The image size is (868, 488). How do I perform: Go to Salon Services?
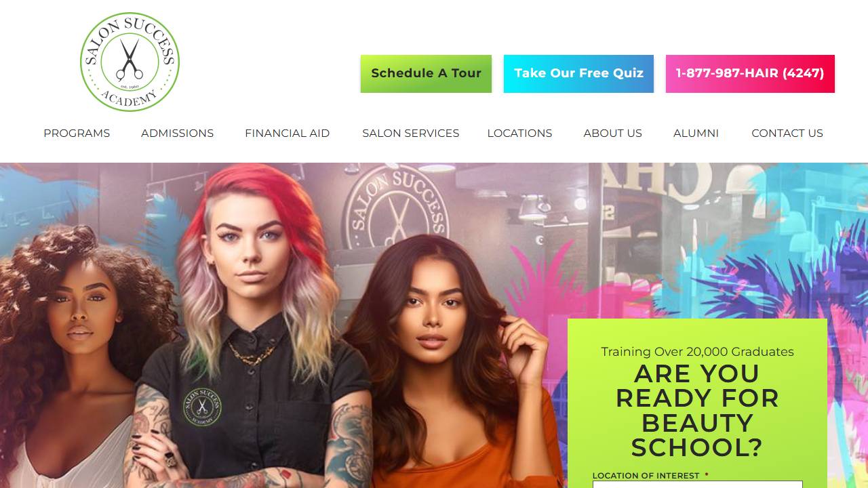410,134
